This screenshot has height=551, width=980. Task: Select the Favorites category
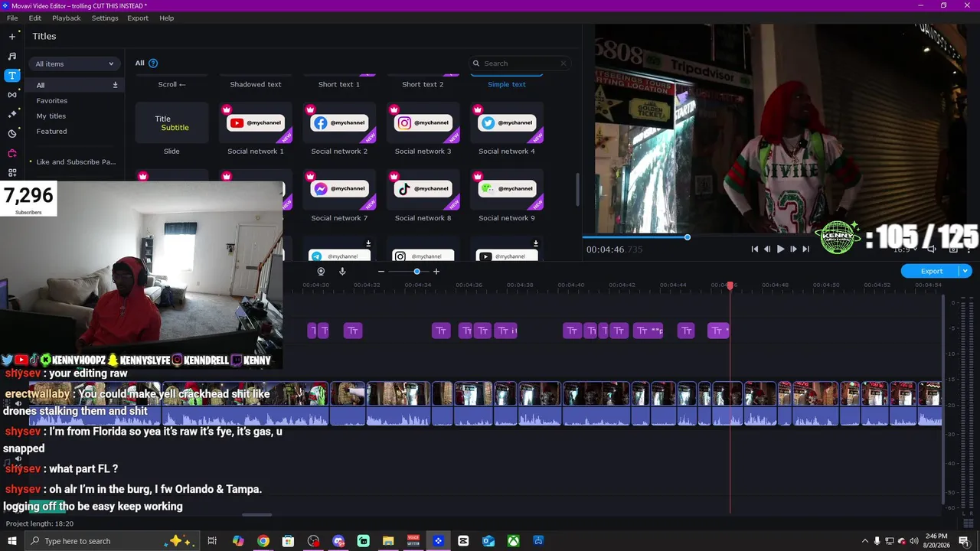tap(52, 100)
